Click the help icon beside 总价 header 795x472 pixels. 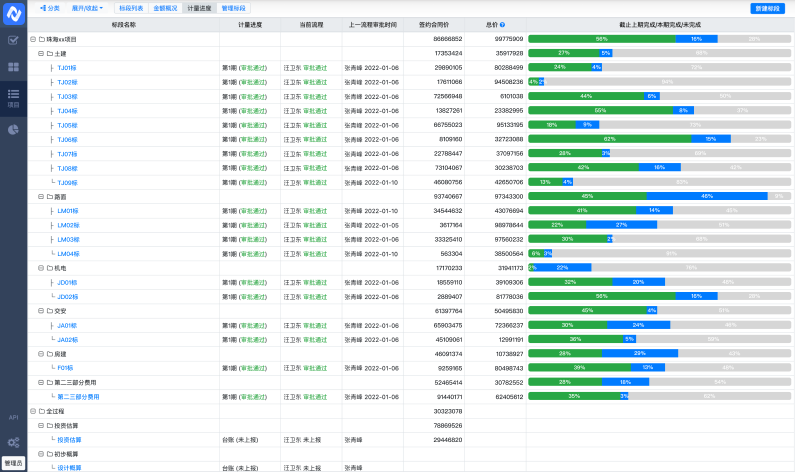point(502,24)
